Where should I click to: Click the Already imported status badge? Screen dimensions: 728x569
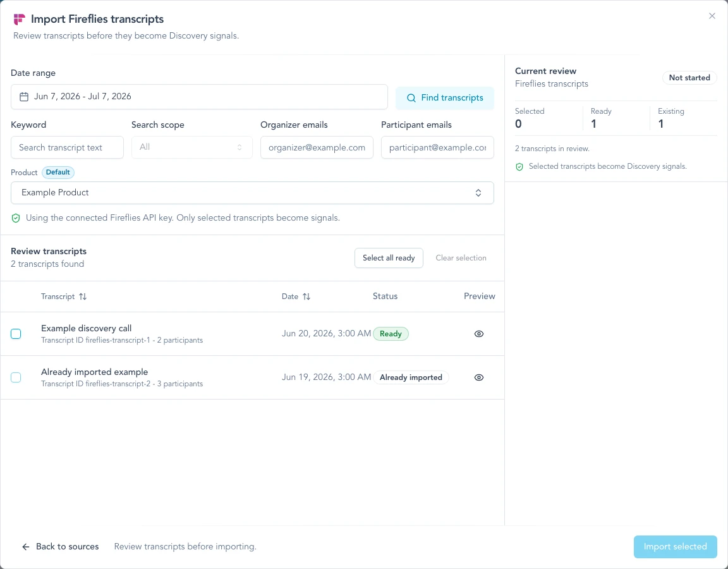click(x=411, y=377)
